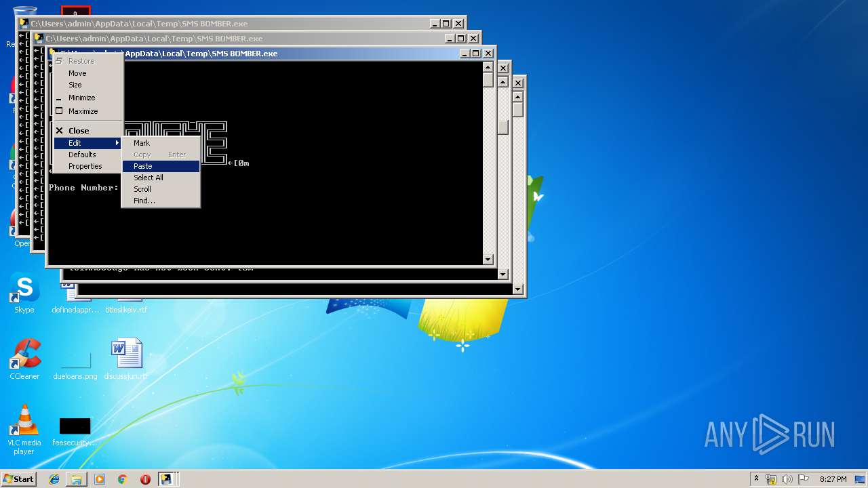Click the Phone Number prompt in console

(83, 188)
